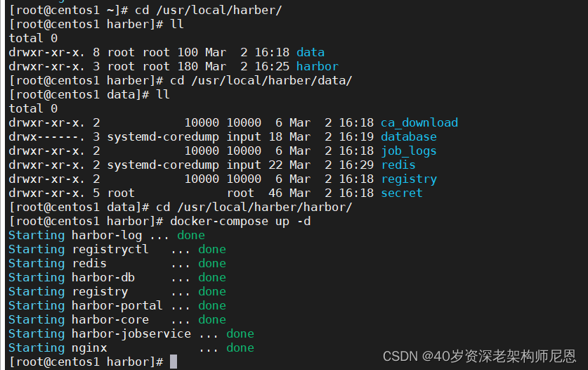Click 'cd /usr/local/harber/harbor/' command
The image size is (588, 370).
coord(254,207)
